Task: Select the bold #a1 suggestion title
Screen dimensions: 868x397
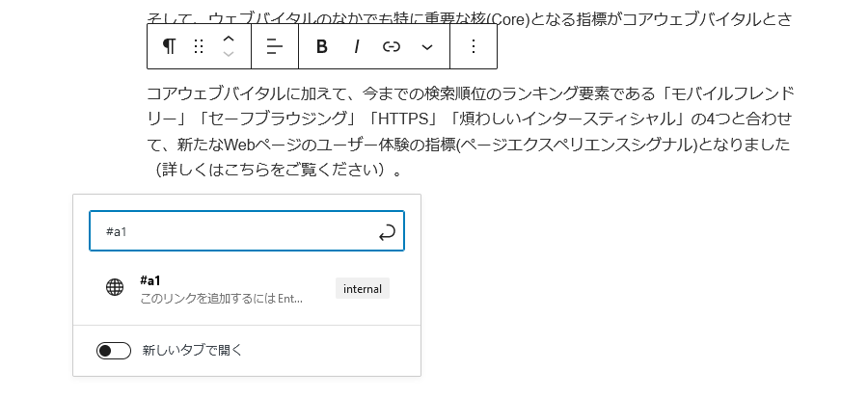Action: click(x=150, y=280)
